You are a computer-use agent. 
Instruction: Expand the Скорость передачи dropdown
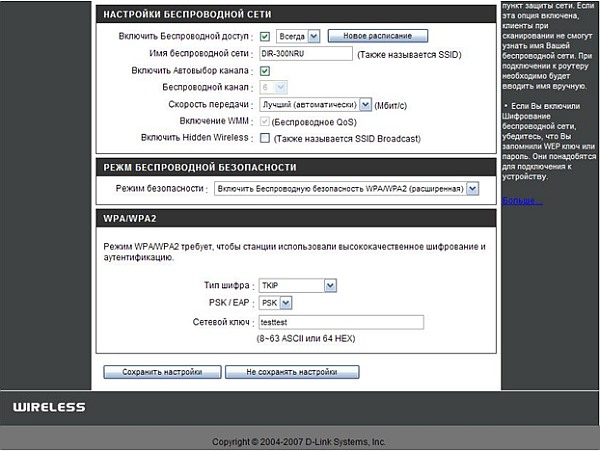pos(315,104)
